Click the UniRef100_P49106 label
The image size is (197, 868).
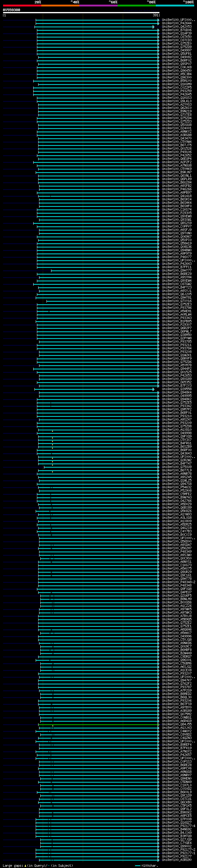[177, 152]
